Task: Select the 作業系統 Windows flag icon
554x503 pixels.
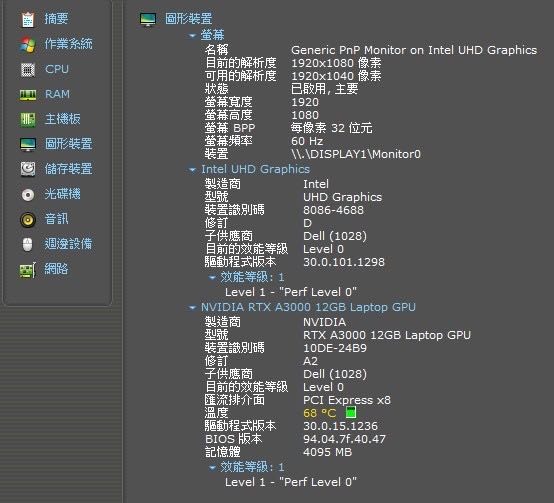Action: pyautogui.click(x=28, y=45)
